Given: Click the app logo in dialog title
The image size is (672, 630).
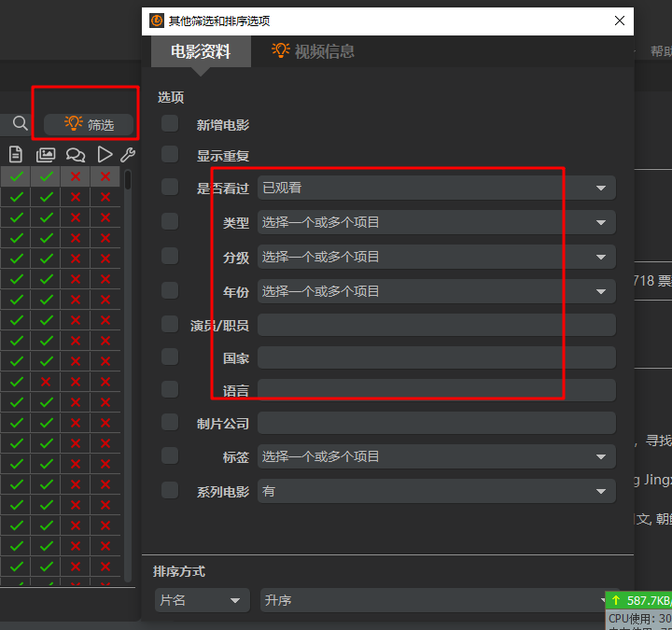Looking at the screenshot, I should [157, 21].
